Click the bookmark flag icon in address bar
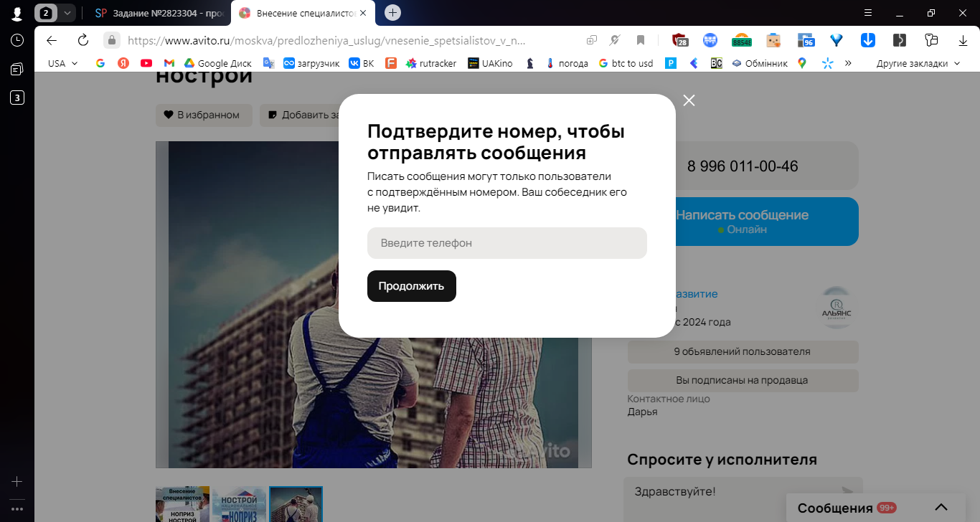The image size is (980, 522). point(641,40)
